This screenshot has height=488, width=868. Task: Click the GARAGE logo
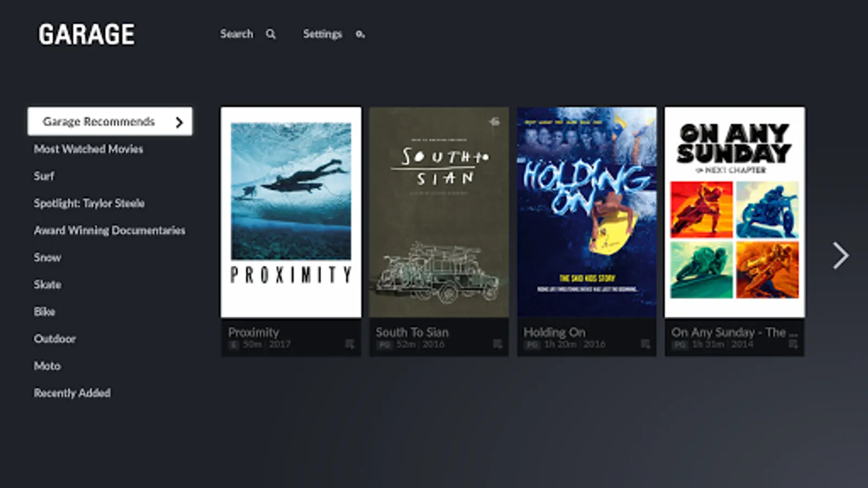pyautogui.click(x=86, y=34)
